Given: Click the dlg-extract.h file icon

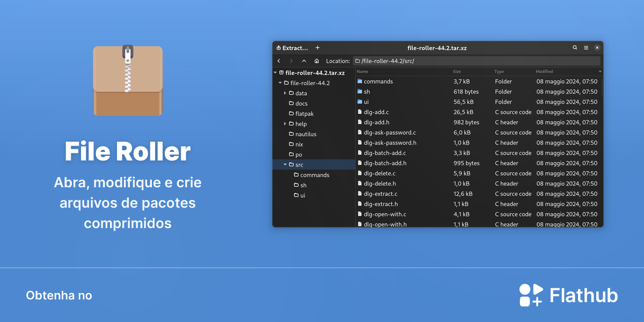Looking at the screenshot, I should pos(360,204).
